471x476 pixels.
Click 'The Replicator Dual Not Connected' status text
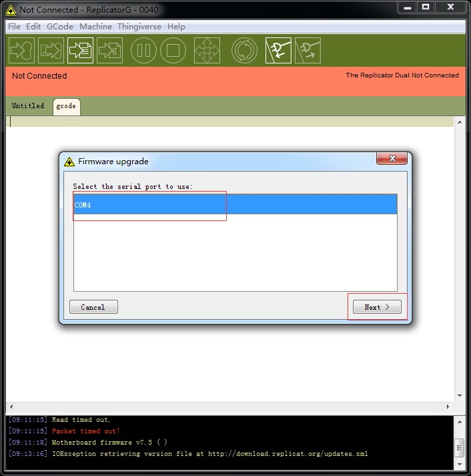(x=402, y=75)
